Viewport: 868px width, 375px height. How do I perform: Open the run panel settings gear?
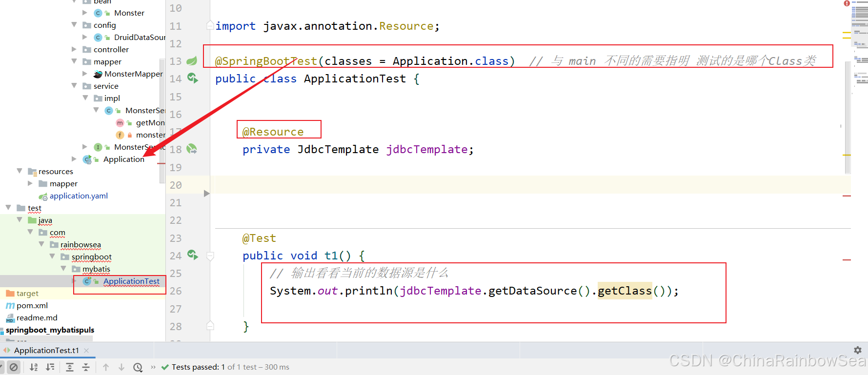click(x=857, y=350)
